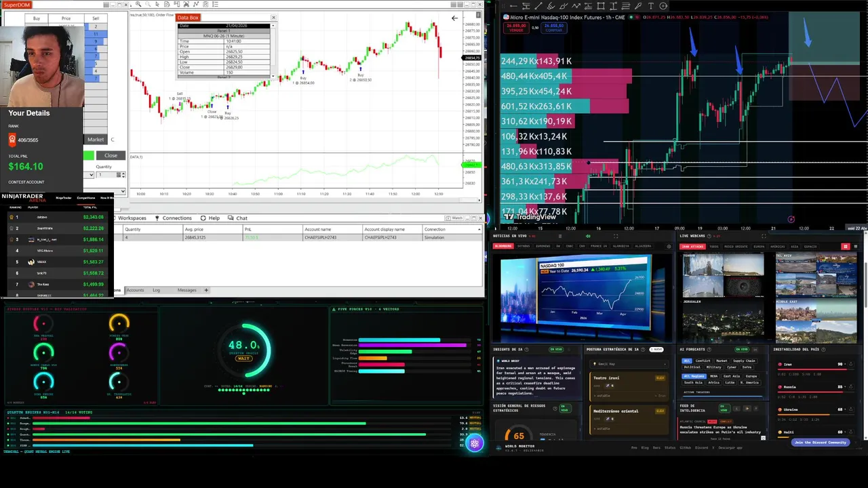The width and height of the screenshot is (868, 488).
Task: Expand Live Webcams panel to fullscreen
Action: click(764, 236)
